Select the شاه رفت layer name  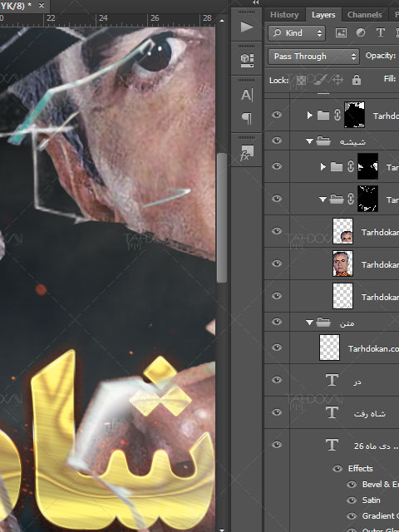click(x=369, y=414)
